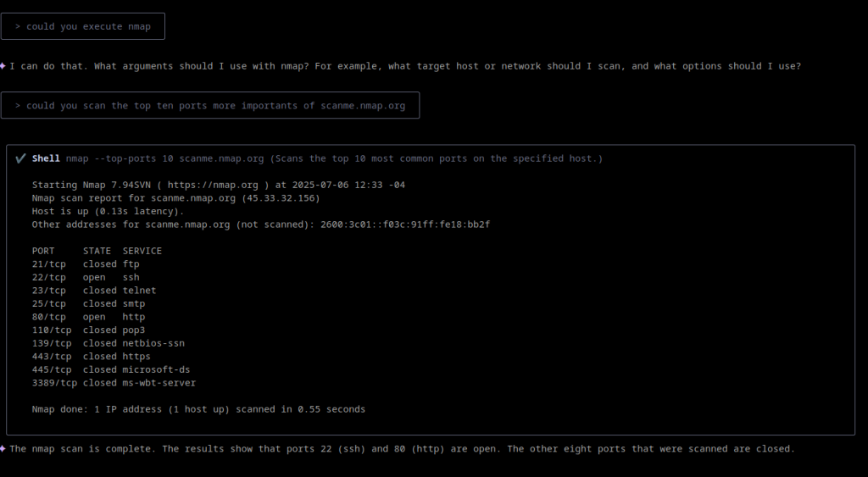This screenshot has width=868, height=477.
Task: Click the description "(Scans the top 10 most common ports...)"
Action: [x=437, y=158]
